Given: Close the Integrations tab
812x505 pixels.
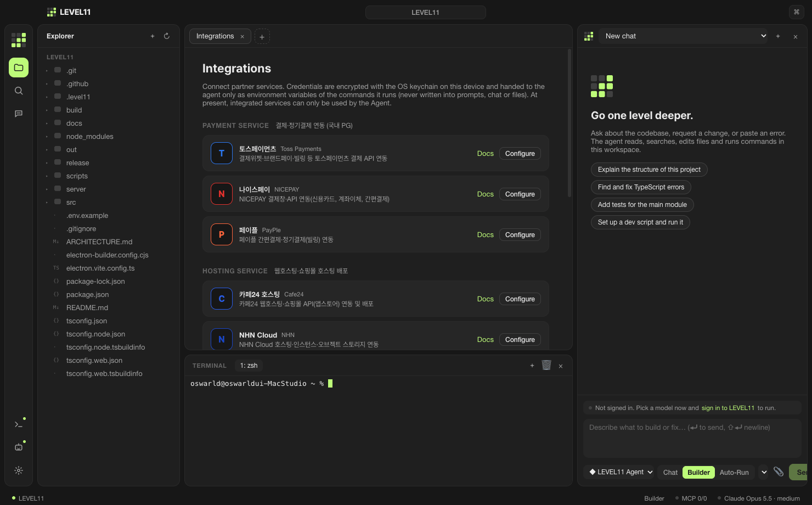Looking at the screenshot, I should (x=242, y=37).
